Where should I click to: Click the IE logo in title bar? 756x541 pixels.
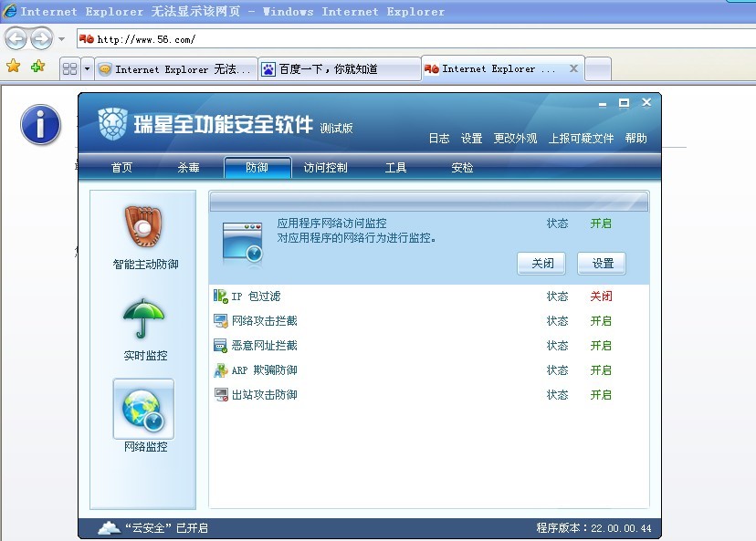(9, 11)
